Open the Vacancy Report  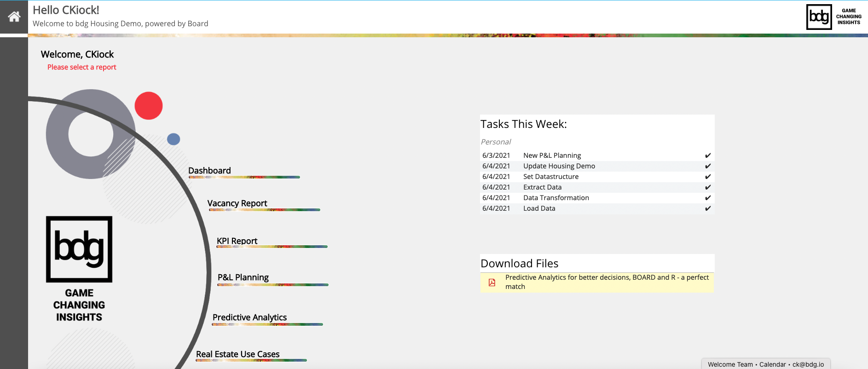click(x=237, y=203)
